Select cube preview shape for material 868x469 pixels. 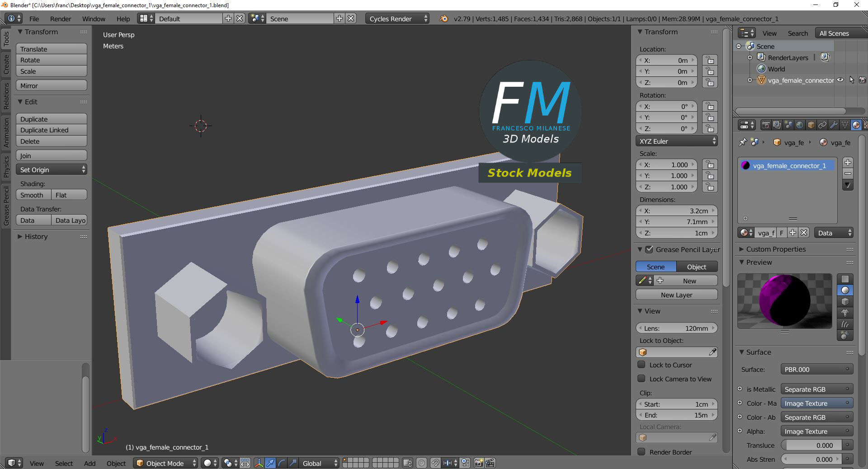pos(845,302)
